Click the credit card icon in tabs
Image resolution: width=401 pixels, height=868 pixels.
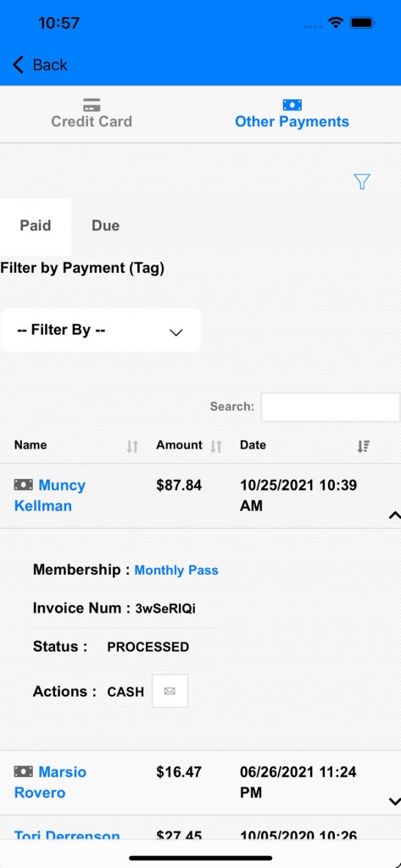pyautogui.click(x=92, y=104)
